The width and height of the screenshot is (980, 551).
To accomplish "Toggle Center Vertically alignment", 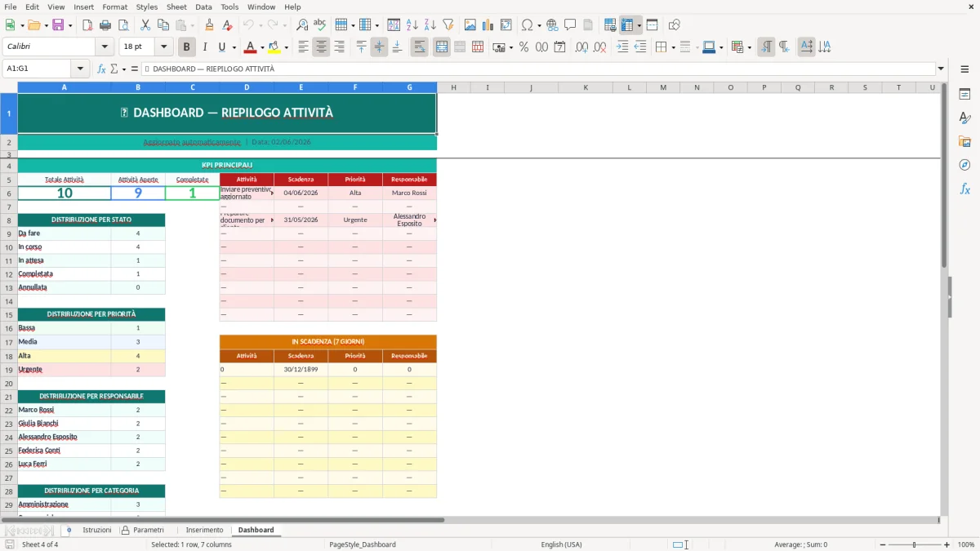I will pos(379,47).
